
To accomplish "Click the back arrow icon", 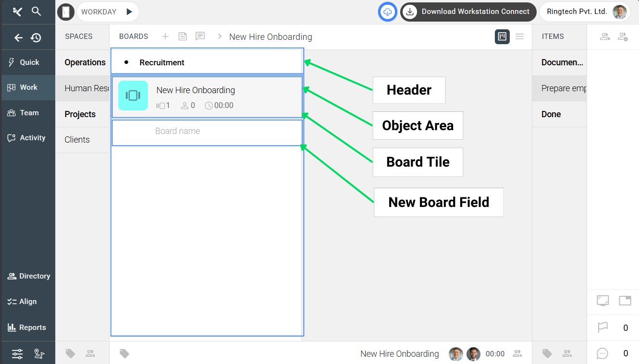I will [x=18, y=37].
